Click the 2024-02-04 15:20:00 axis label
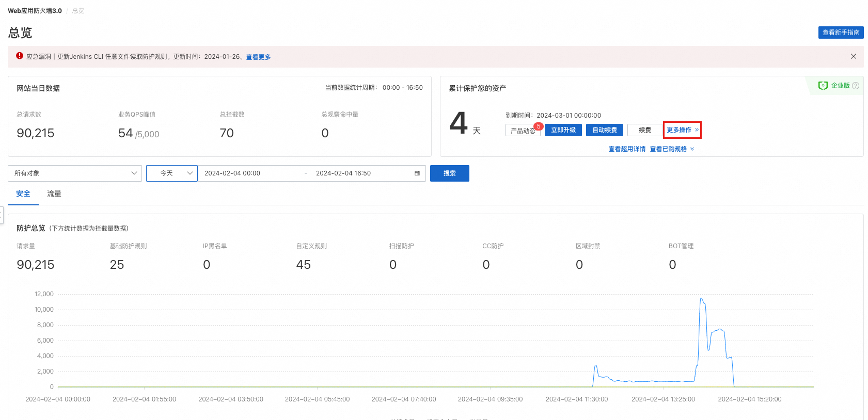This screenshot has width=868, height=420. 750,399
